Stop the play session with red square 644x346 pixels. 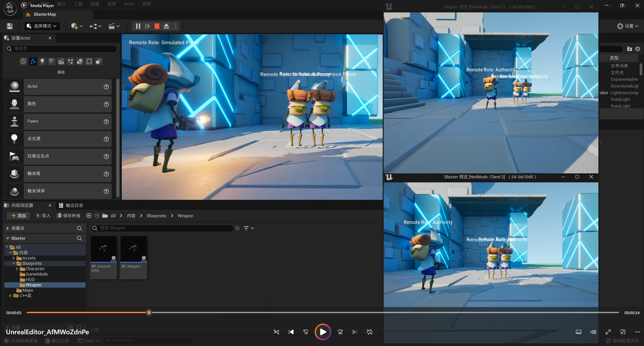click(157, 26)
